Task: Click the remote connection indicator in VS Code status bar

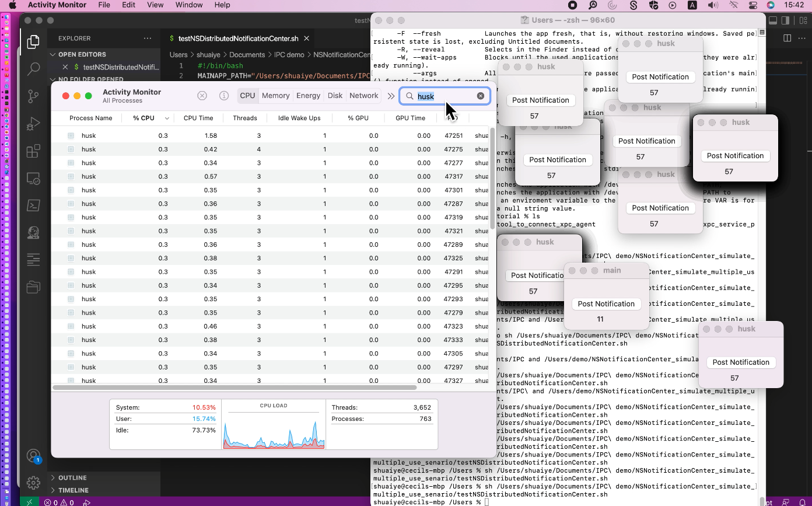Action: (x=30, y=502)
